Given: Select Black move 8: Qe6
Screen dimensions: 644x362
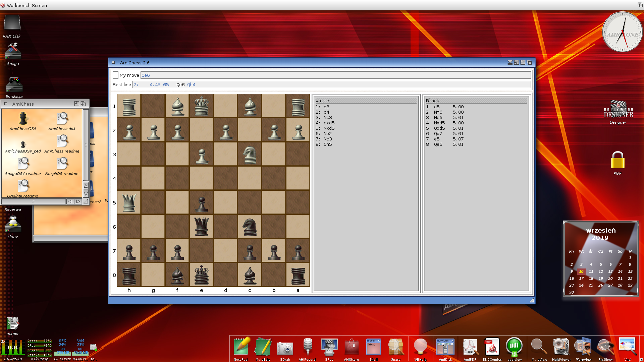Looking at the screenshot, I should pyautogui.click(x=476, y=144).
